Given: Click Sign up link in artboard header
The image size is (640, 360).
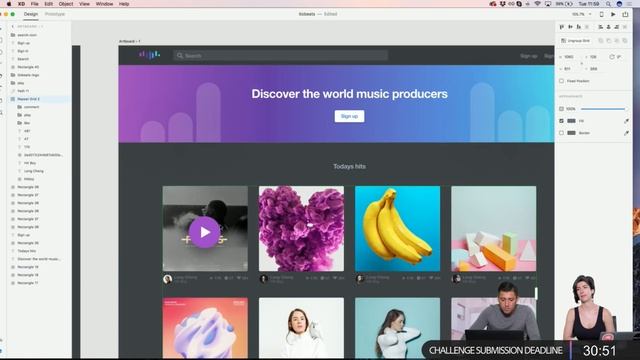Looking at the screenshot, I should (x=529, y=56).
